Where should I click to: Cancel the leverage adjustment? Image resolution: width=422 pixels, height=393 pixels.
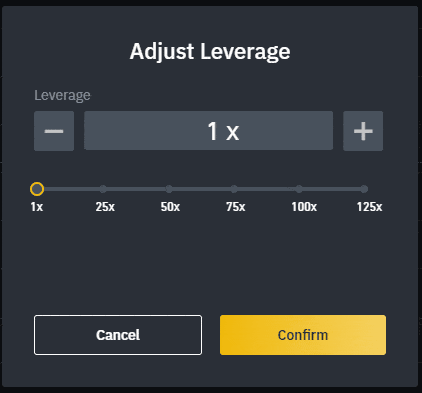coord(118,335)
